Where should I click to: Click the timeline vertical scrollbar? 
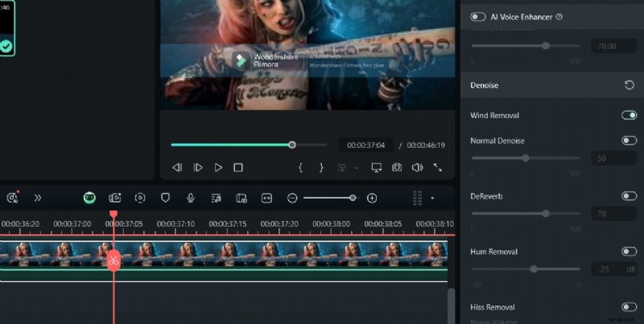tap(451, 306)
